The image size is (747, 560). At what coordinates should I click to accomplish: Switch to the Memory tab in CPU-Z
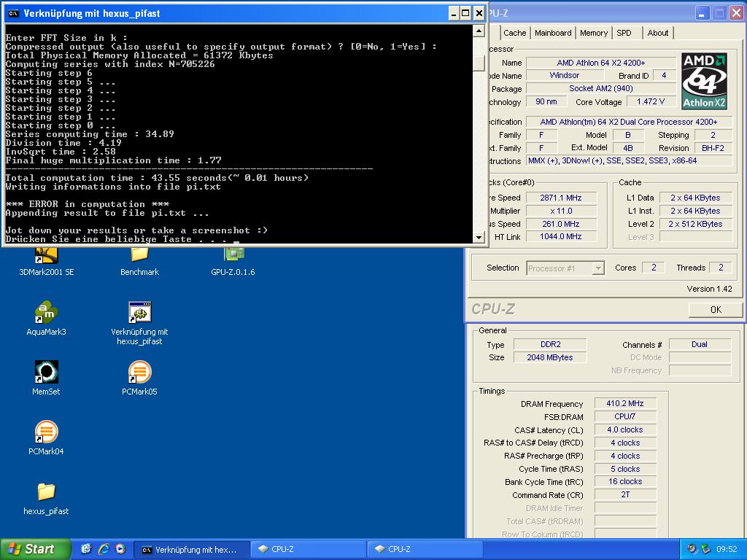[594, 33]
